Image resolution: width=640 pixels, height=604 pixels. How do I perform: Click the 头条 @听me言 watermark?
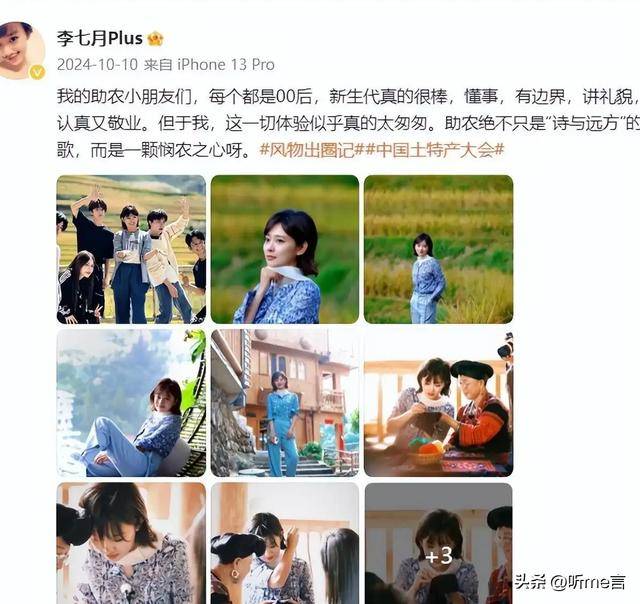point(569,582)
